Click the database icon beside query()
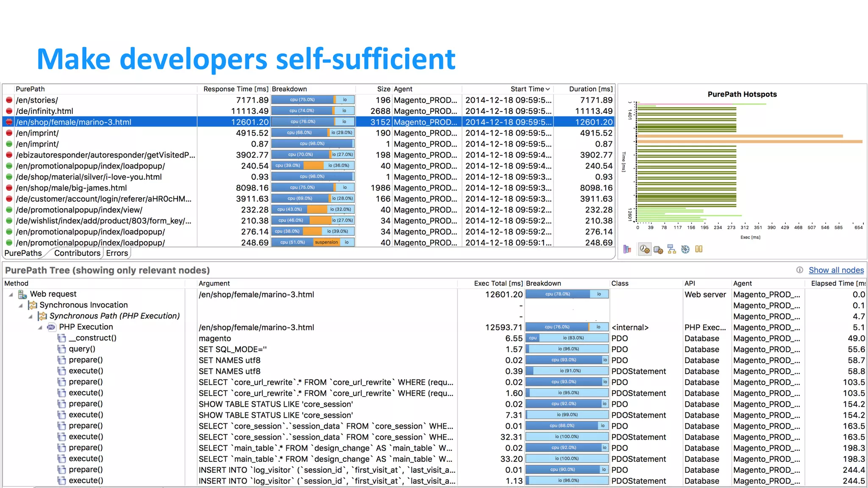Screen dimensions: 868x488 [62, 349]
